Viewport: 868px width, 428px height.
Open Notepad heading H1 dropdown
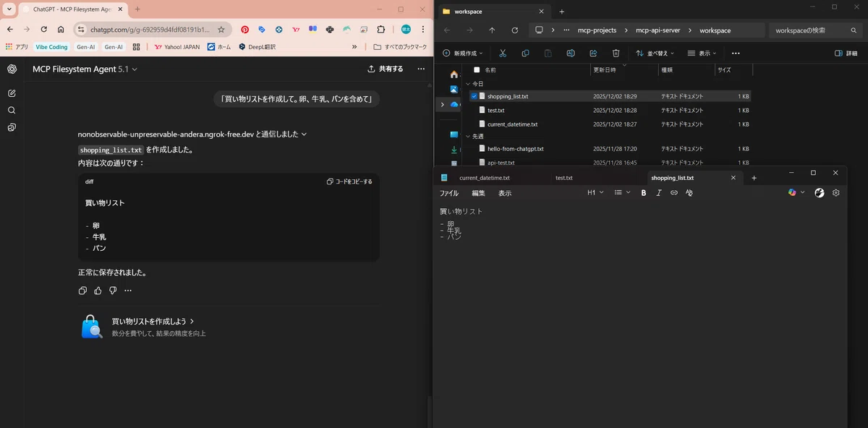pos(595,193)
